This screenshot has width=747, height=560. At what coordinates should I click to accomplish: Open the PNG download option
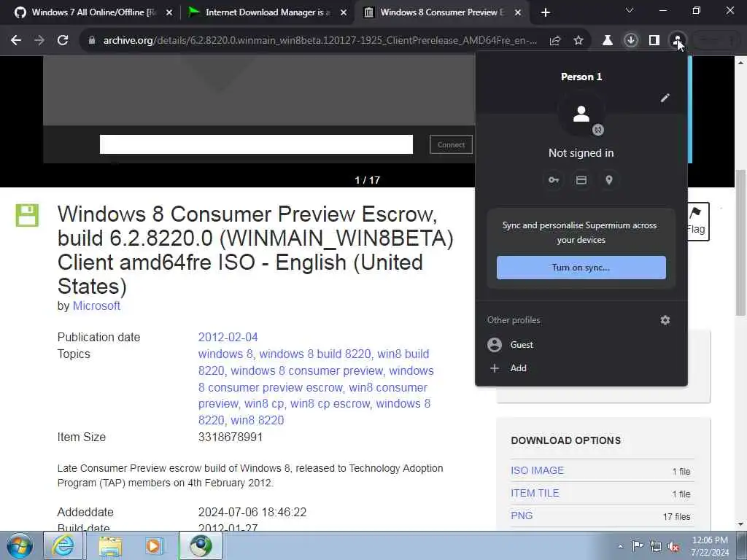click(x=522, y=516)
